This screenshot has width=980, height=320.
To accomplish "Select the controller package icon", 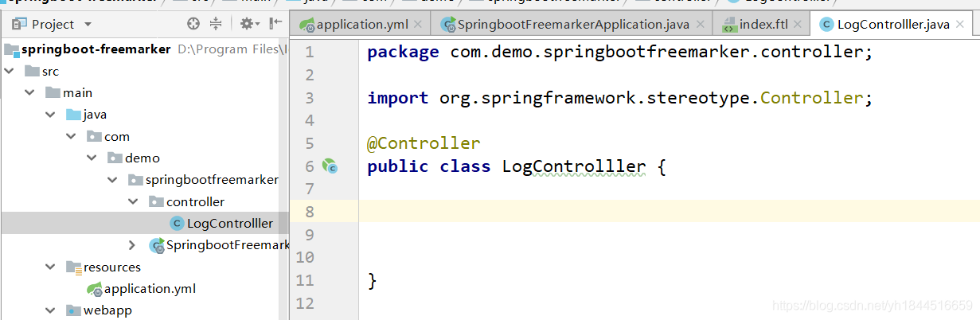I will pos(156,201).
